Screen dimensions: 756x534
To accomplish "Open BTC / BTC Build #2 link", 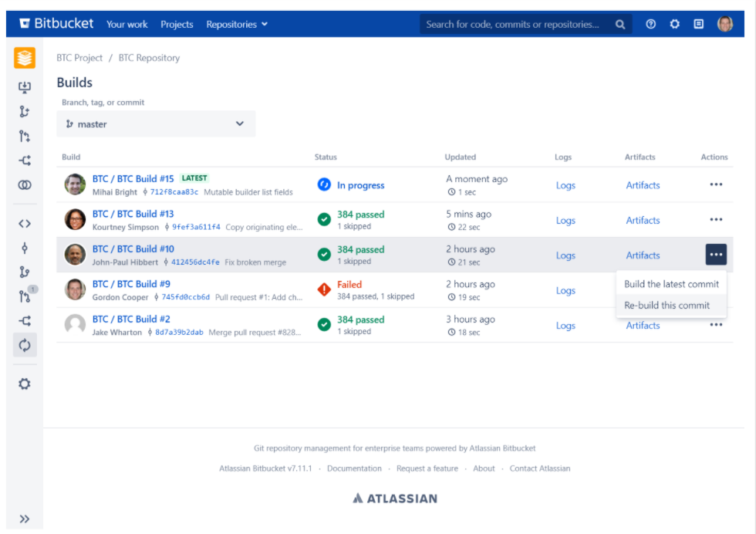I will (x=131, y=319).
